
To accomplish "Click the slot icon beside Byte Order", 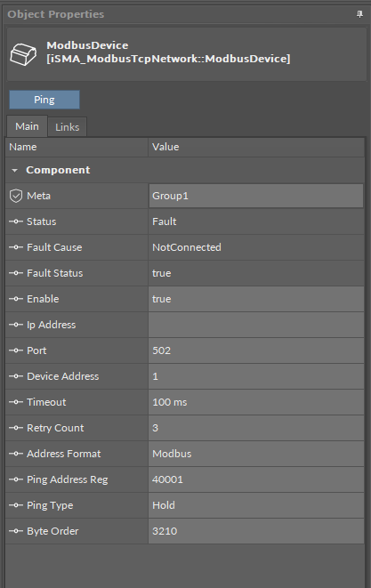I will (16, 531).
